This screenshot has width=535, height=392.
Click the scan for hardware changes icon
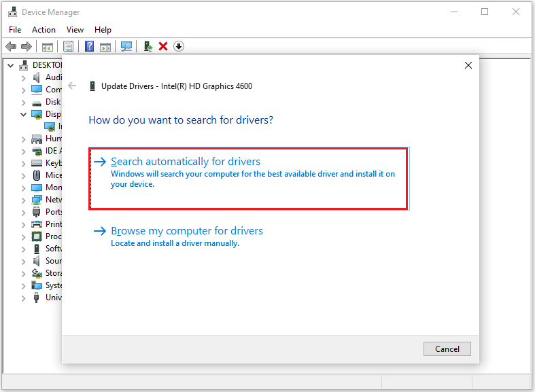click(x=126, y=46)
